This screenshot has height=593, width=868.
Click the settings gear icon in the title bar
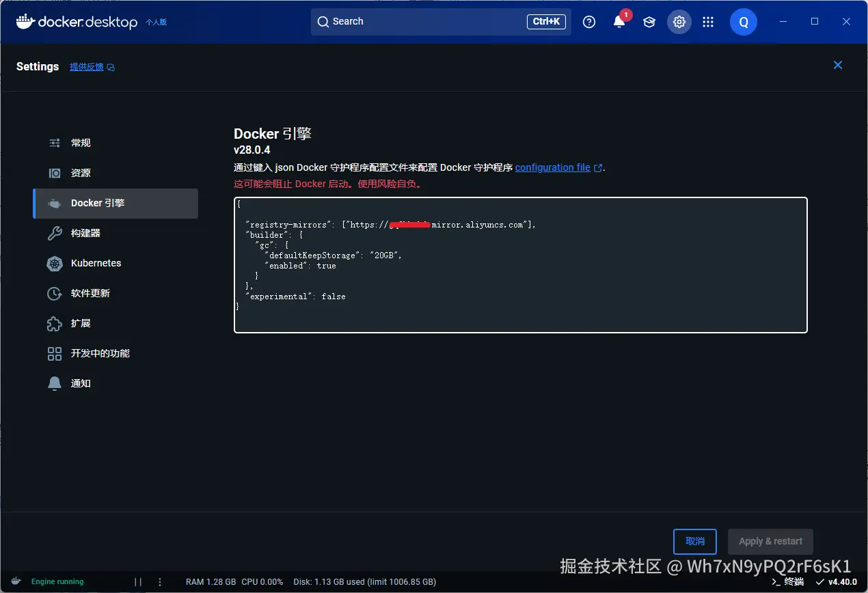(679, 21)
